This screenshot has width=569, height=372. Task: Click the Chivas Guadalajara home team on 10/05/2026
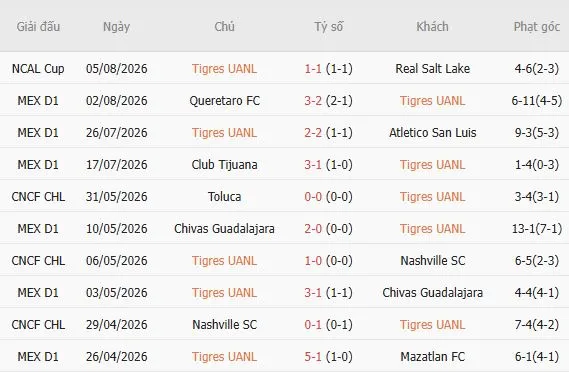pyautogui.click(x=225, y=229)
